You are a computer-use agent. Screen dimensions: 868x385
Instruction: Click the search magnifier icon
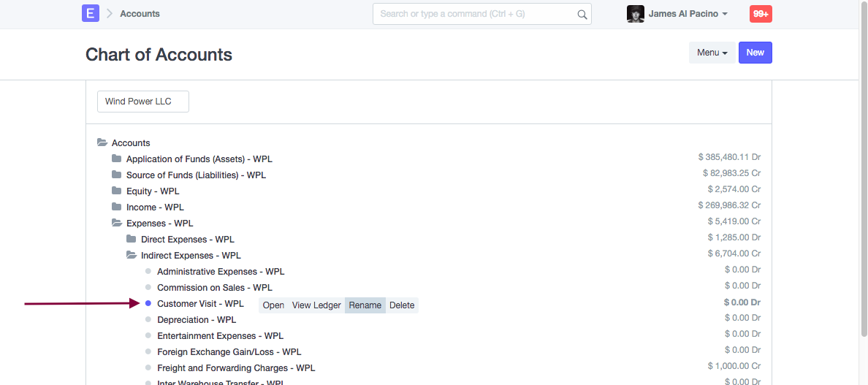click(582, 14)
